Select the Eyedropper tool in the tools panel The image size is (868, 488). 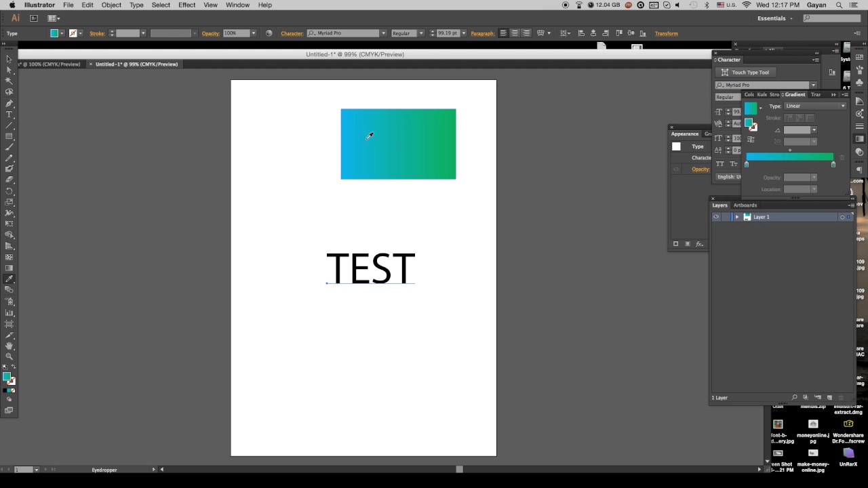(9, 279)
